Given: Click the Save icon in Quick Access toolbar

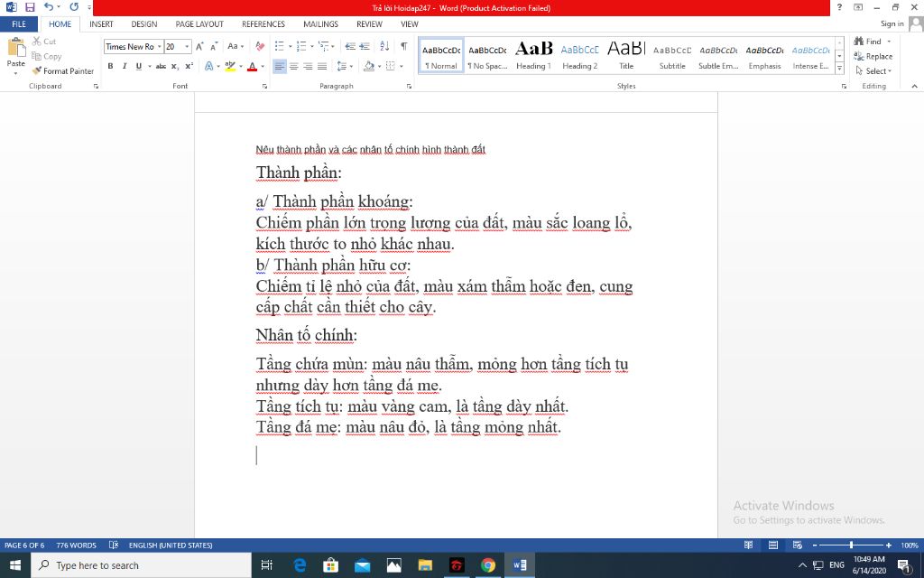Looking at the screenshot, I should point(30,7).
